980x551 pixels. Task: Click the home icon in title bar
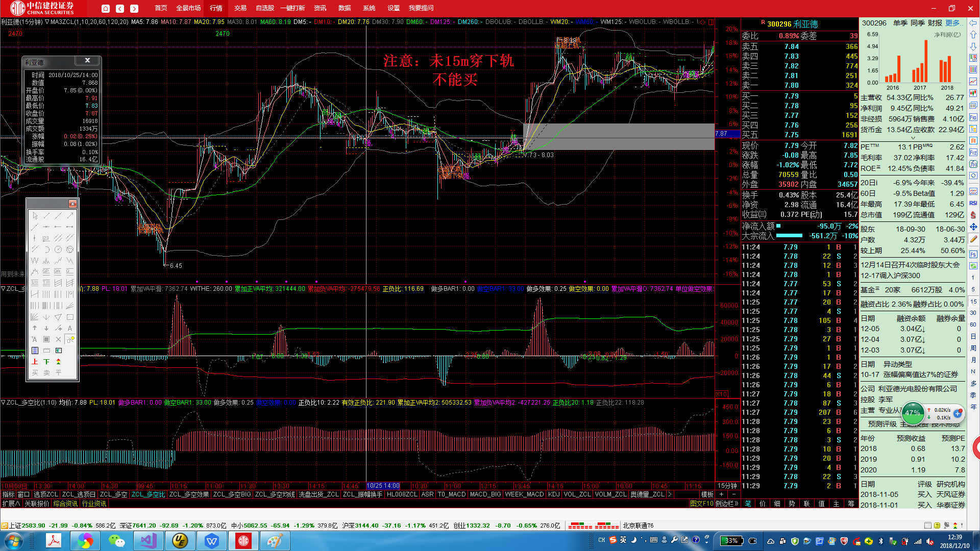point(106,8)
